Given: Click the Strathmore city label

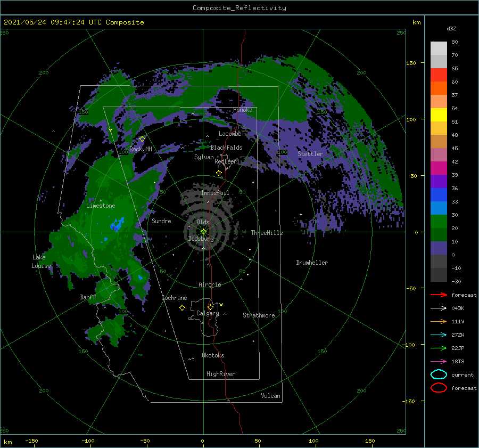Looking at the screenshot, I should point(259,315).
